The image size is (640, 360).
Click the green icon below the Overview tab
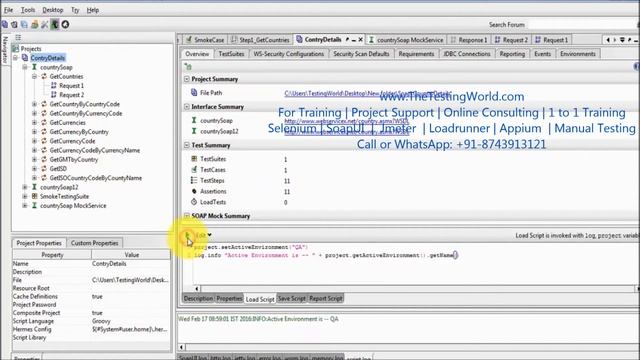(x=188, y=66)
